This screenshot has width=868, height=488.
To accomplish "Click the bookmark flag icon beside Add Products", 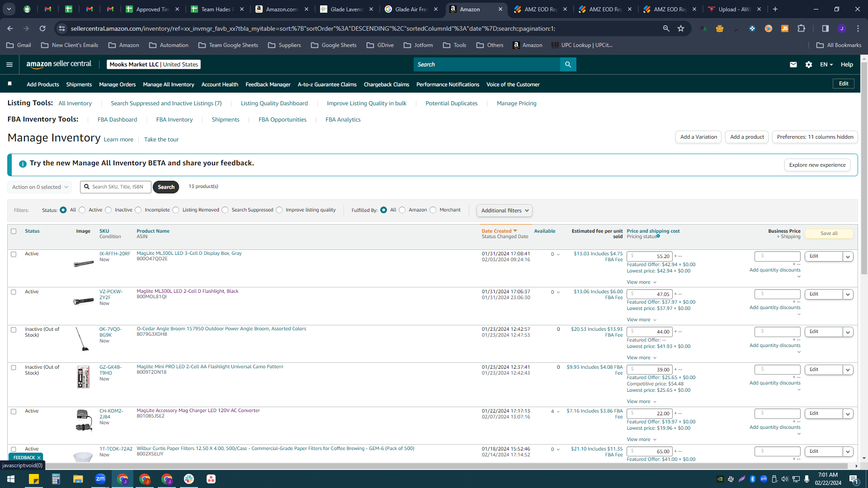I will [x=10, y=84].
